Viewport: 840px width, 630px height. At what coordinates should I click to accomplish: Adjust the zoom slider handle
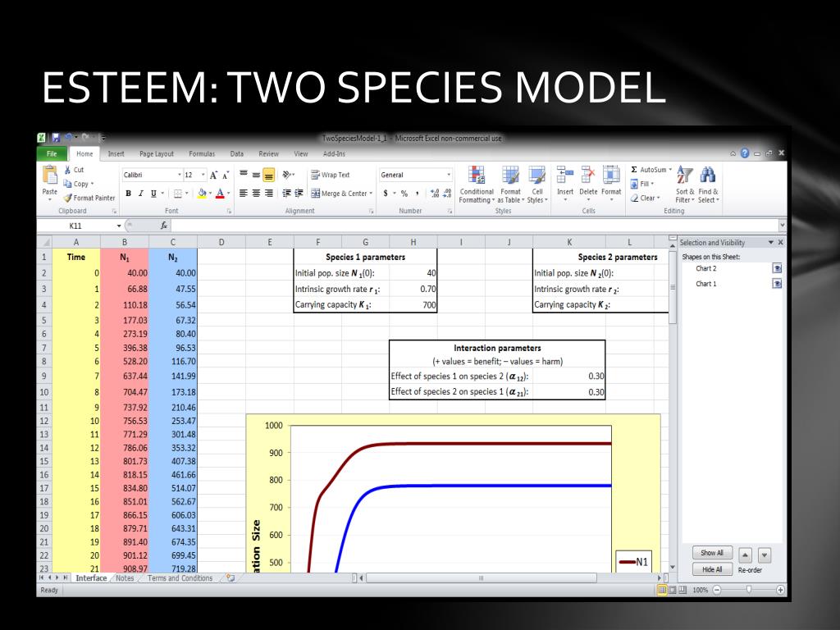749,590
